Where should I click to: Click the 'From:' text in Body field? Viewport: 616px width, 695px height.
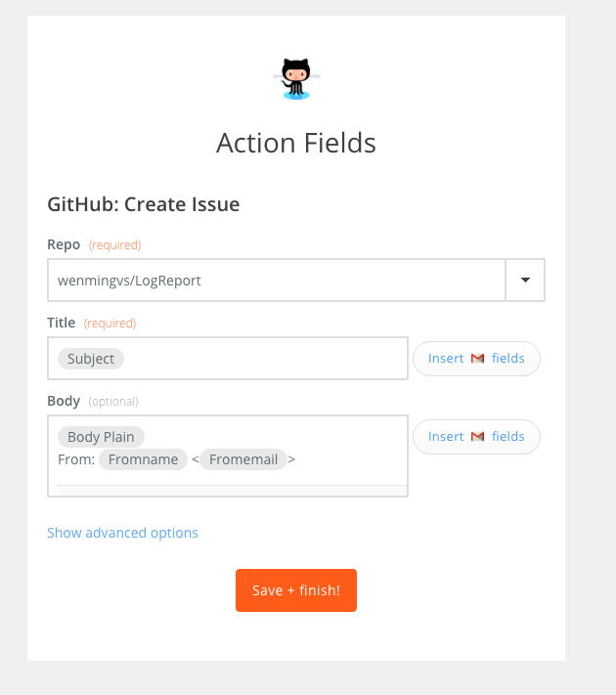tap(76, 459)
